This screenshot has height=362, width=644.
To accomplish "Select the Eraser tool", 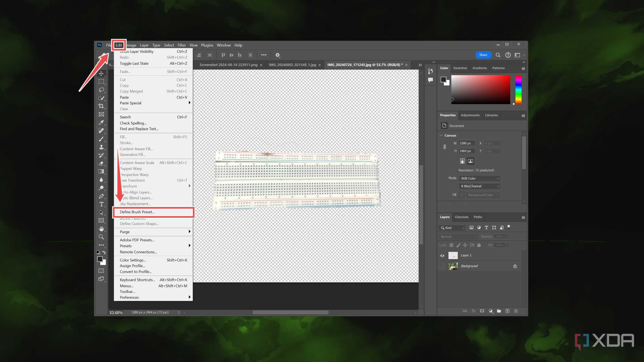I will click(101, 163).
